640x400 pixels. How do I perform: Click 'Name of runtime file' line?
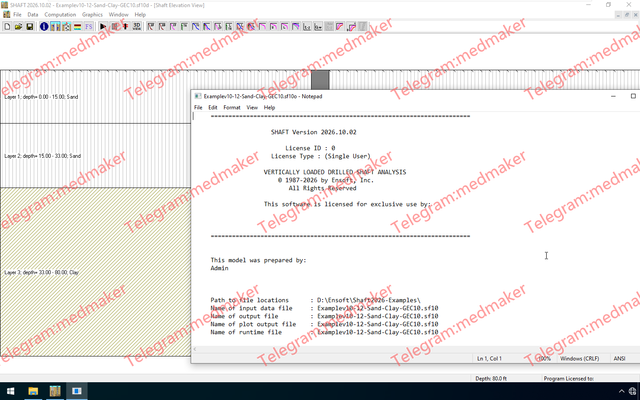(324, 332)
